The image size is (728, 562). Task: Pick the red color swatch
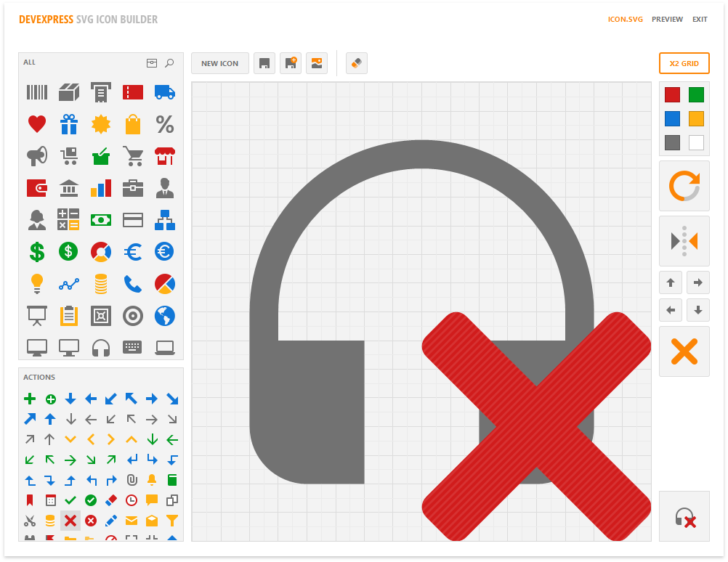(x=671, y=94)
